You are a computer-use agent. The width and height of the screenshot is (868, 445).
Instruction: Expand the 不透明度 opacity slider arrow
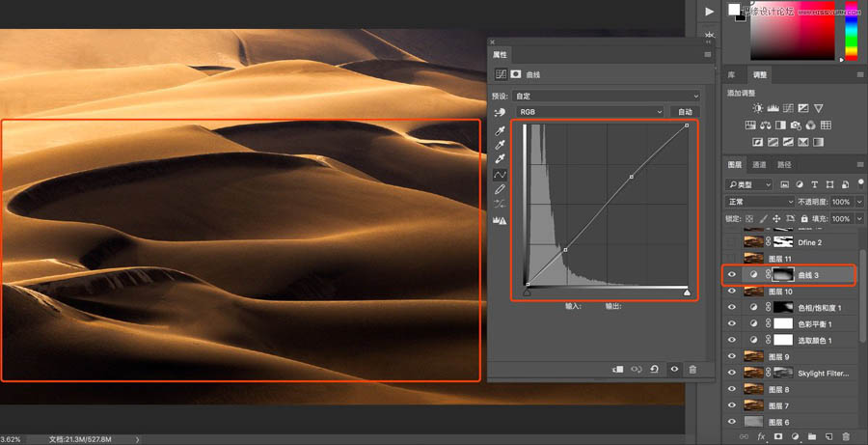(859, 202)
